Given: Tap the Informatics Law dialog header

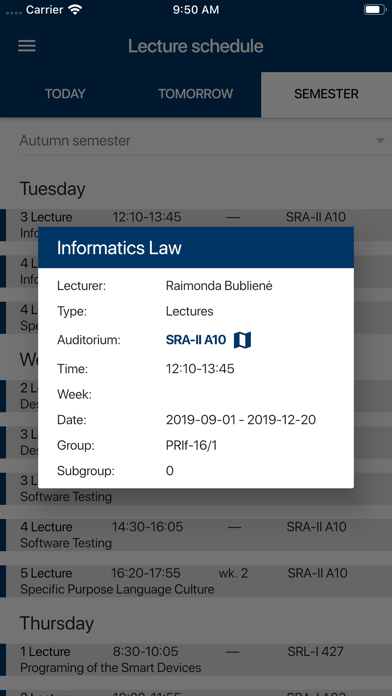Looking at the screenshot, I should coord(196,247).
